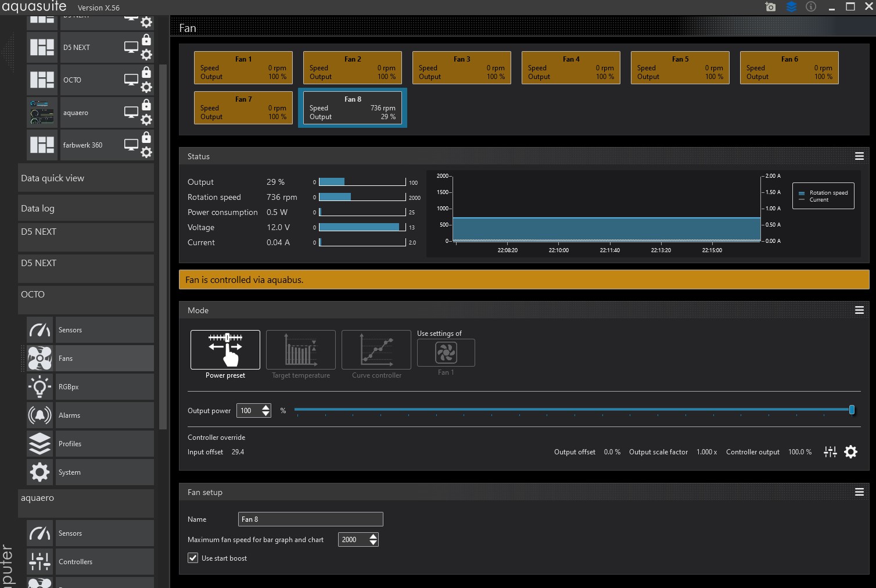Open the gear settings for D5 NEXT
876x588 pixels.
pos(146,55)
